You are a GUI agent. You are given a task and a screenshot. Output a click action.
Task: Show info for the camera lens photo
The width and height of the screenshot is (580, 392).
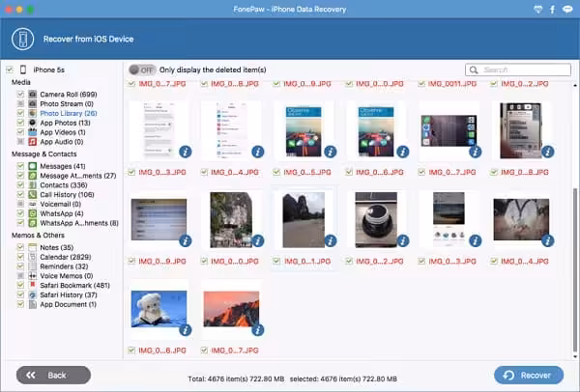[x=403, y=240]
